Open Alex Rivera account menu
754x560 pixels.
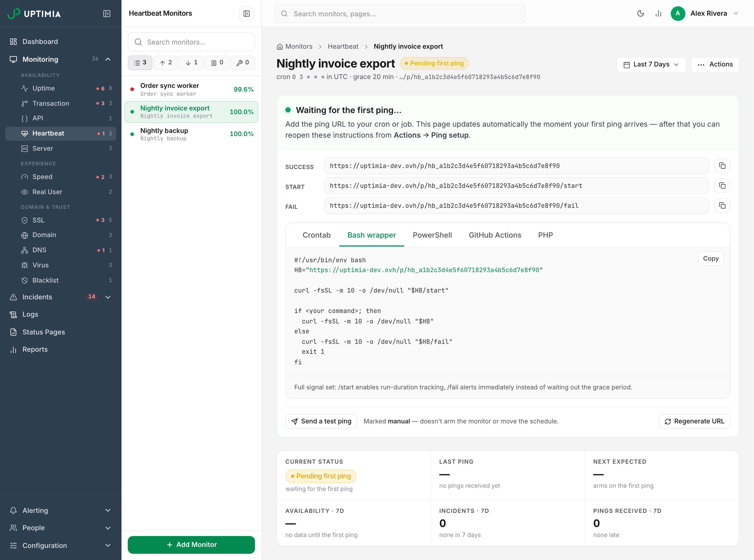point(705,14)
